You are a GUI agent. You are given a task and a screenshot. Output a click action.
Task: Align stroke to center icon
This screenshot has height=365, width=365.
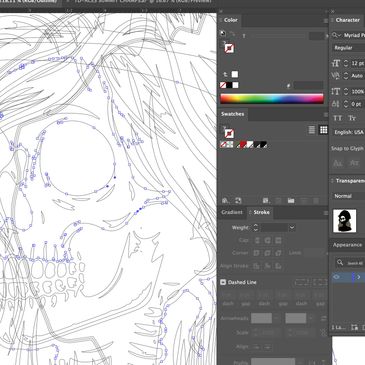click(256, 266)
